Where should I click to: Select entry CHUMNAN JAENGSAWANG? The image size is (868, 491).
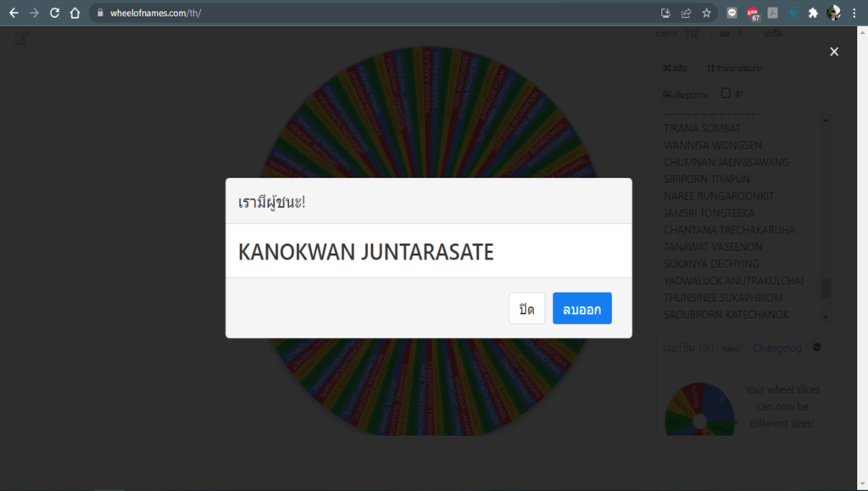click(726, 162)
